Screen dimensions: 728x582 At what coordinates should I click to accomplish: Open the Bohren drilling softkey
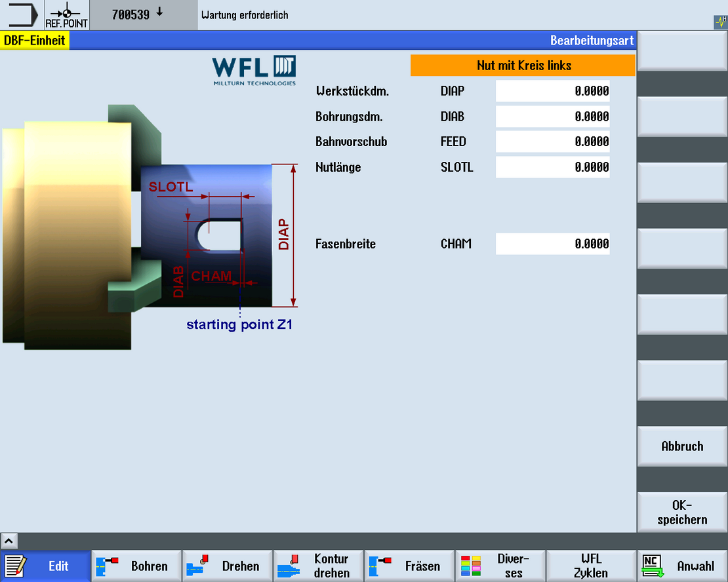click(136, 566)
